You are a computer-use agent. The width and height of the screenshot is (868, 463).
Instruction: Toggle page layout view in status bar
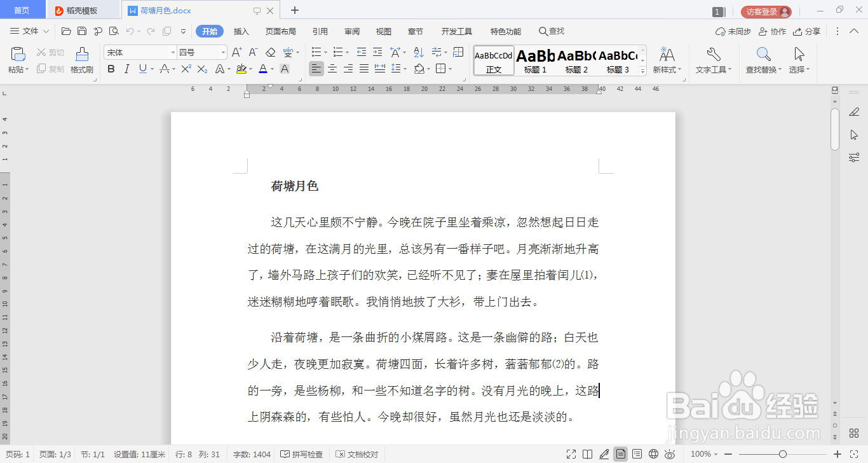pyautogui.click(x=620, y=454)
